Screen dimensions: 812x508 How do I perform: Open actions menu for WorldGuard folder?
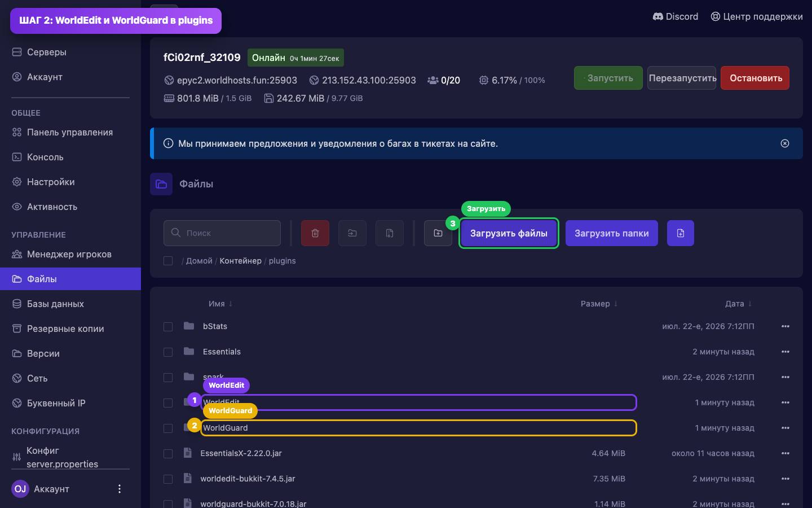pyautogui.click(x=785, y=428)
